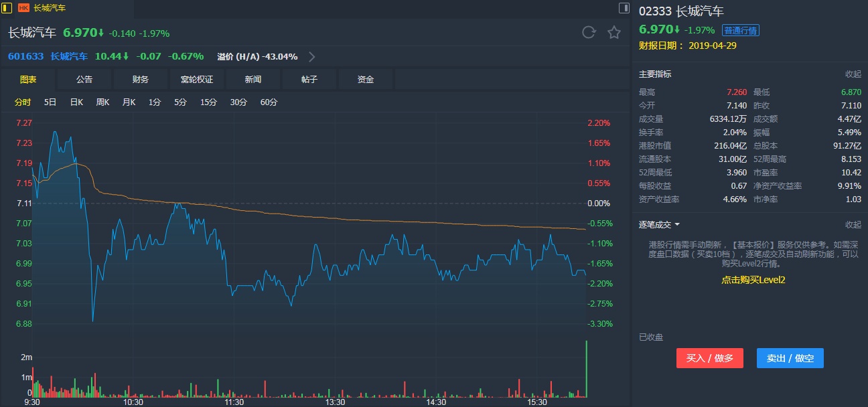The image size is (868, 407).
Task: Open the A-share 601633 长城汽车 link
Action: coord(47,57)
